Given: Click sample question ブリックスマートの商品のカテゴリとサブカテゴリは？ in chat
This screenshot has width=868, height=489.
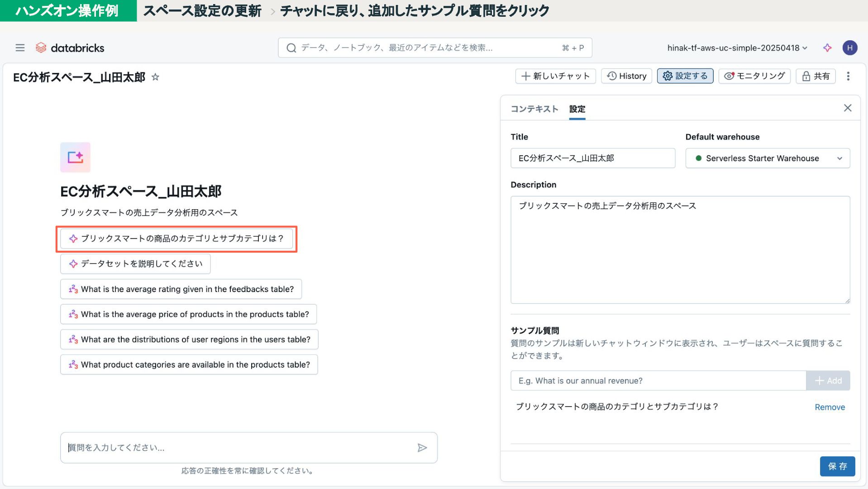Looking at the screenshot, I should point(176,239).
